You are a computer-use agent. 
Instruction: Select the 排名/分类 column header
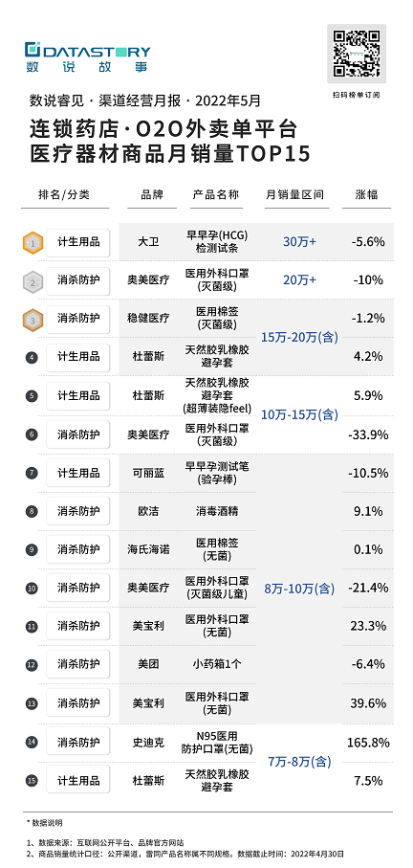click(64, 195)
